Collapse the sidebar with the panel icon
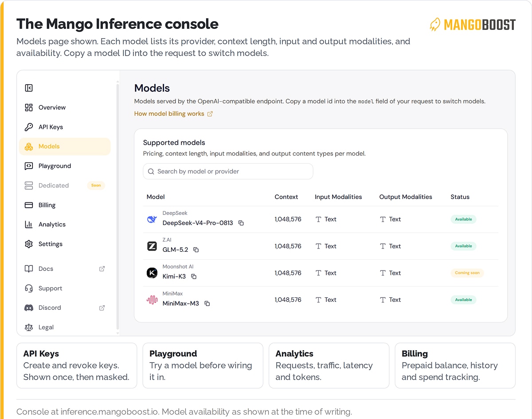Viewport: 532px width, 419px height. (x=29, y=88)
